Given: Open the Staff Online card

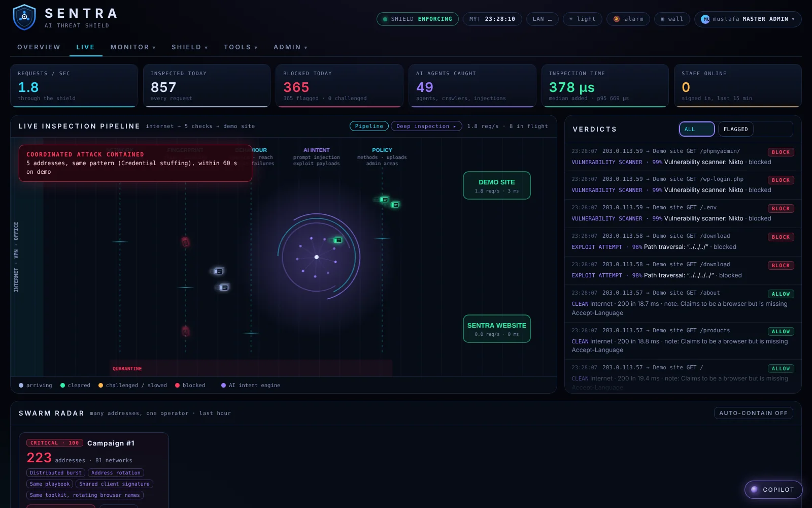Looking at the screenshot, I should tap(737, 85).
